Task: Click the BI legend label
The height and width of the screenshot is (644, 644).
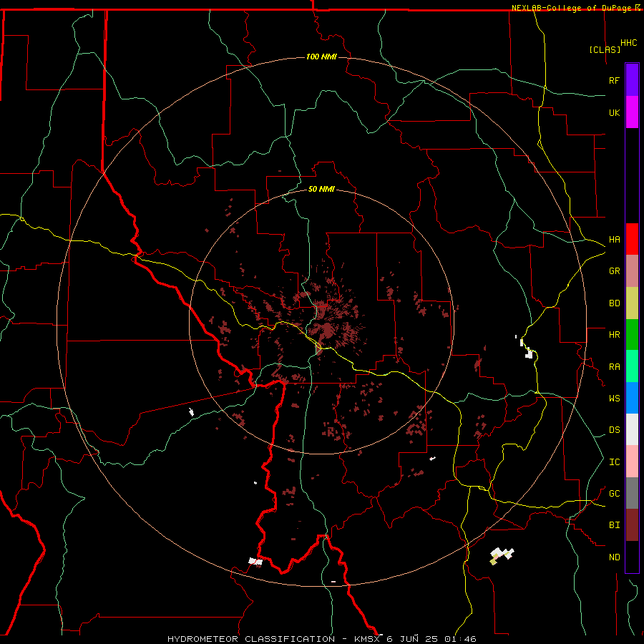Action: (x=614, y=525)
